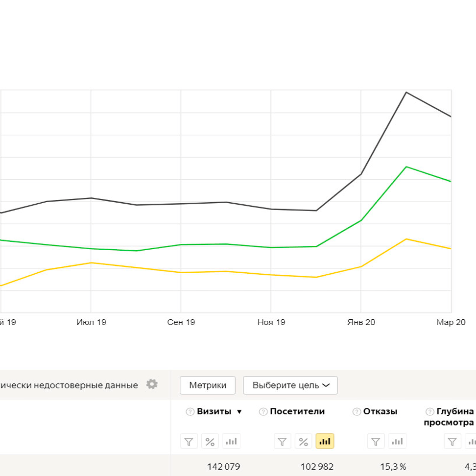Open the Метрики button

pyautogui.click(x=208, y=385)
